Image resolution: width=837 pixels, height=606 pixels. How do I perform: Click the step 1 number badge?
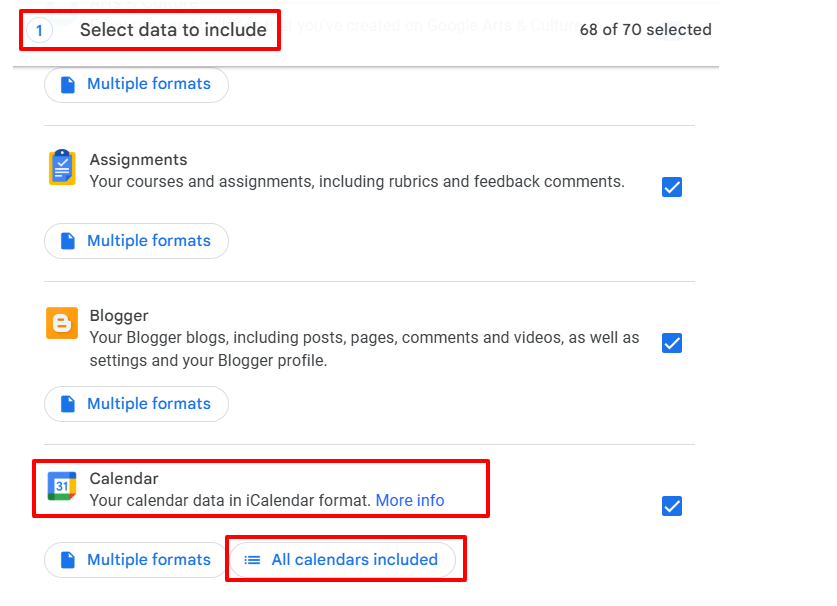[x=39, y=30]
